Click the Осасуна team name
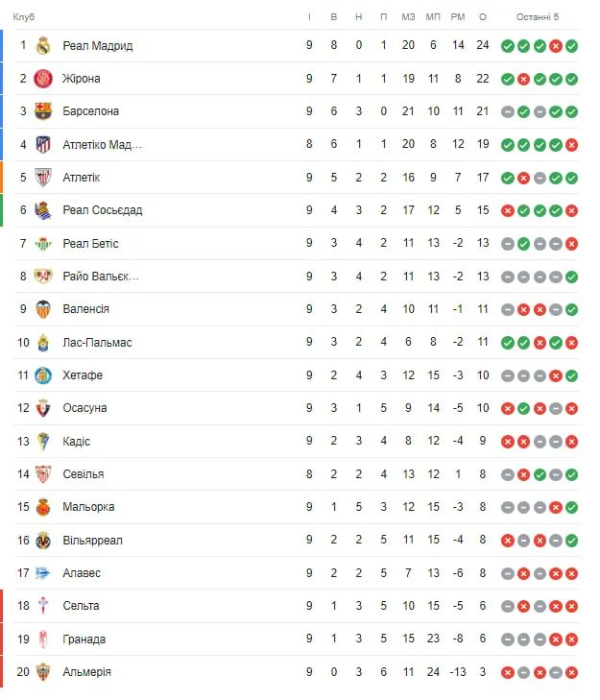This screenshot has width=600, height=700. (84, 408)
